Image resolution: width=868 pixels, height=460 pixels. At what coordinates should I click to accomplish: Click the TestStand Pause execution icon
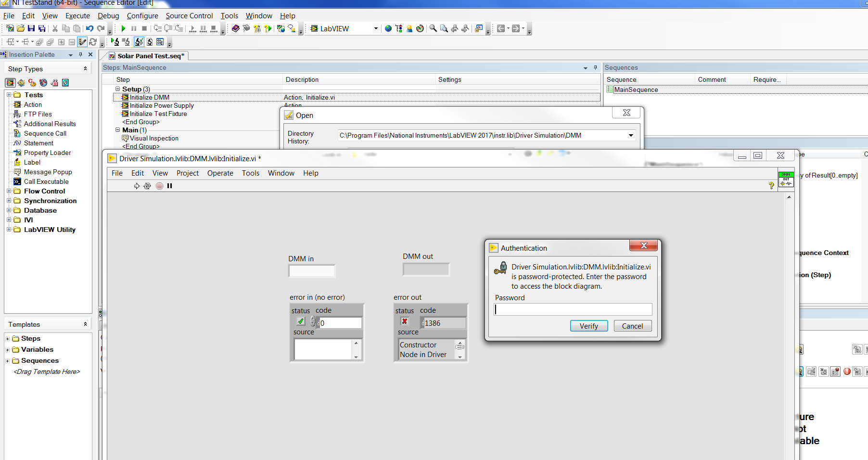click(134, 28)
